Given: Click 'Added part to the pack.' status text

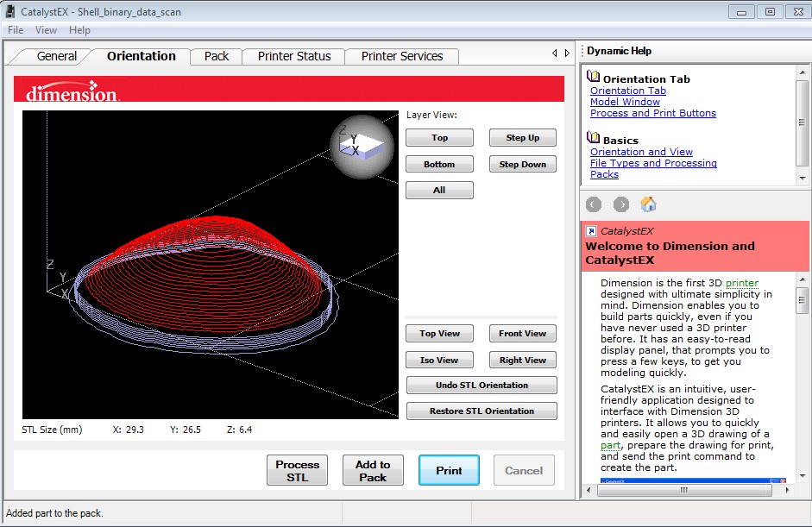Looking at the screenshot, I should (54, 513).
